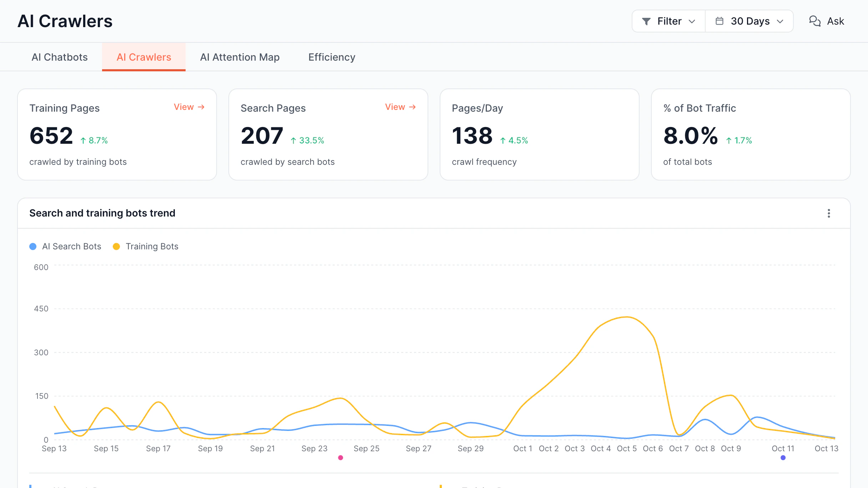This screenshot has height=488, width=868.
Task: Click View link on Search Pages card
Action: click(400, 107)
